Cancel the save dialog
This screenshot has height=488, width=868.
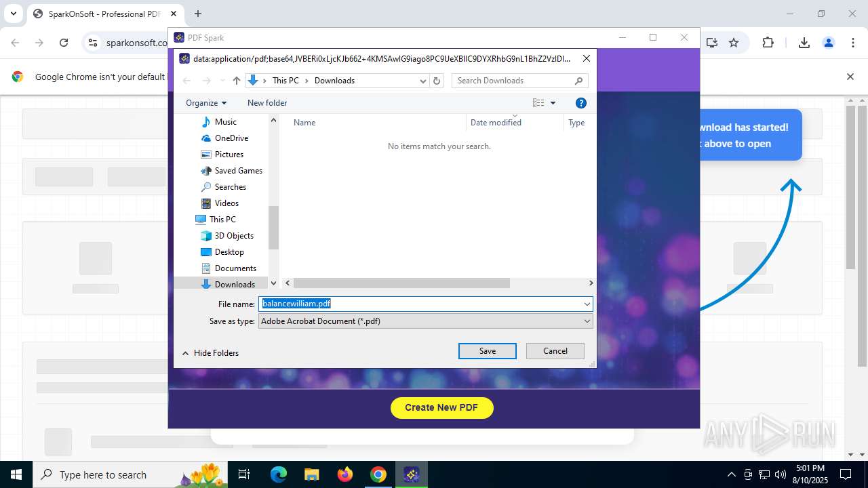[555, 351]
